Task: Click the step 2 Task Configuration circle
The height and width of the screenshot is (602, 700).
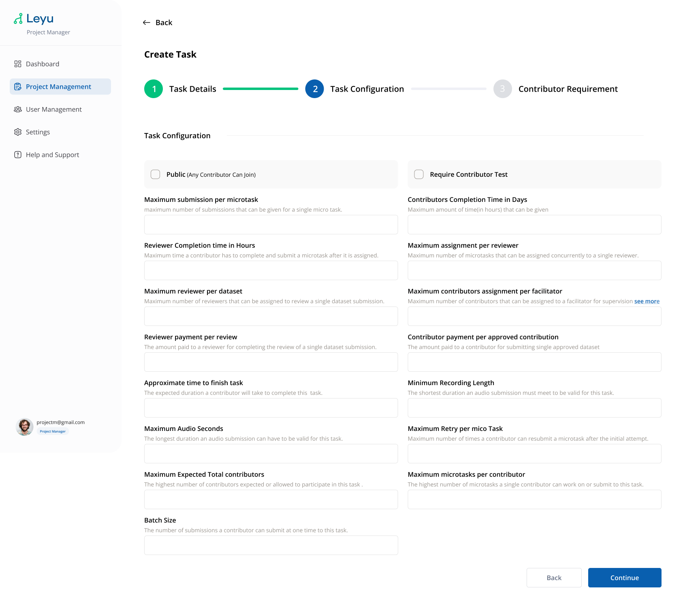Action: coord(315,89)
